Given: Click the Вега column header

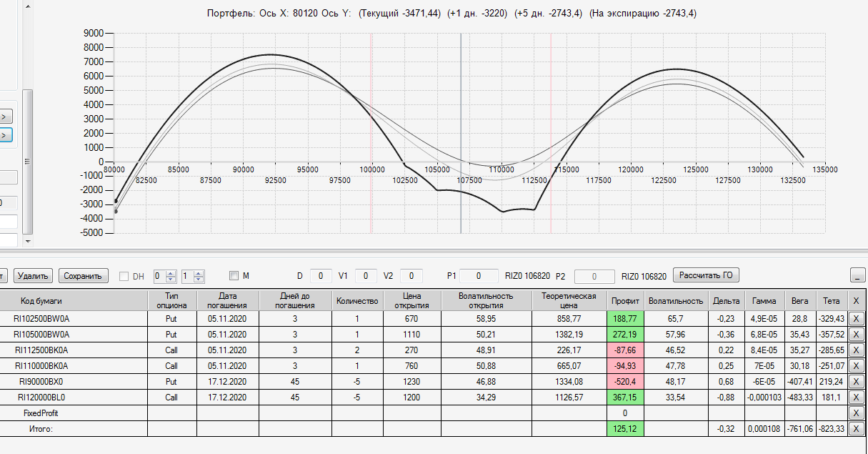Looking at the screenshot, I should [x=799, y=301].
